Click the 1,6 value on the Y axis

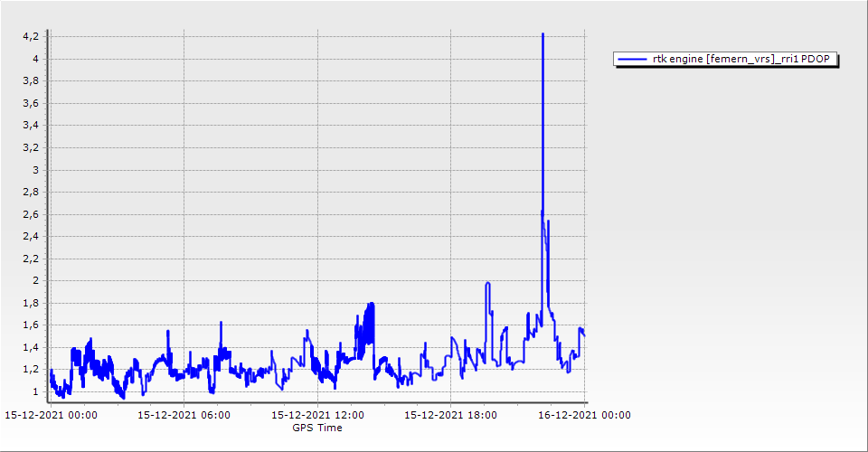click(31, 325)
